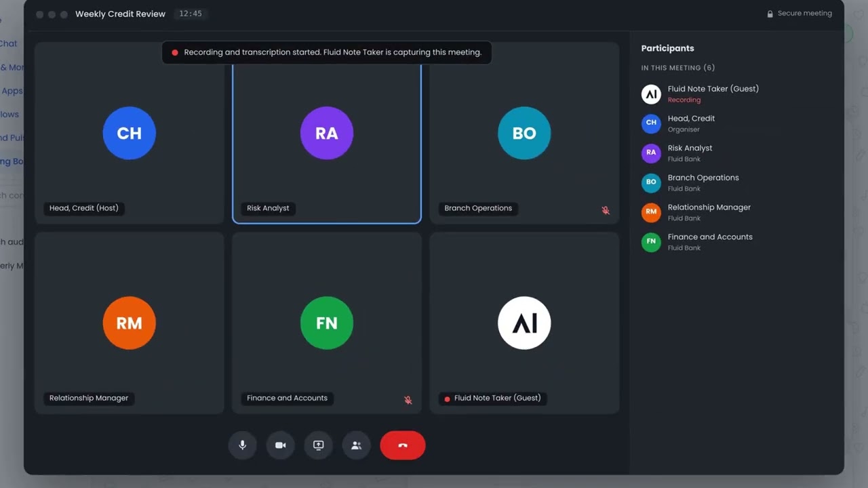Click the "Relationship Manager" label on the video tile
Image resolution: width=868 pixels, height=488 pixels.
89,398
